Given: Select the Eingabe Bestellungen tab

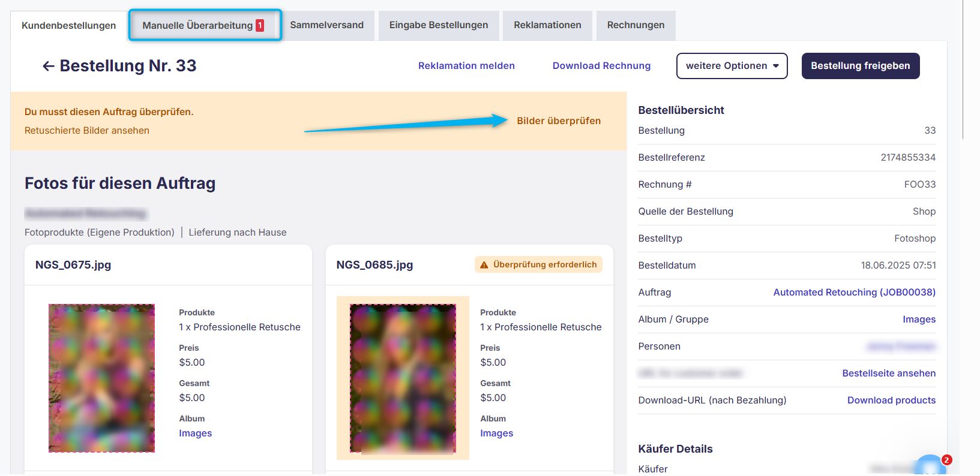Looking at the screenshot, I should [x=439, y=25].
